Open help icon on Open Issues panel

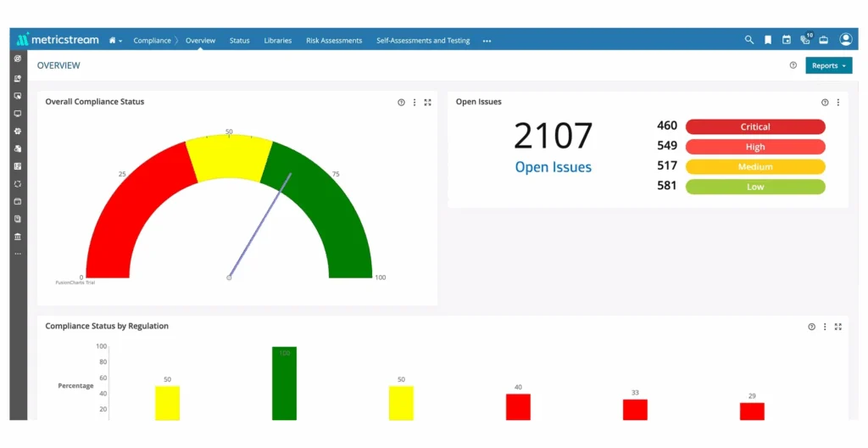click(825, 102)
